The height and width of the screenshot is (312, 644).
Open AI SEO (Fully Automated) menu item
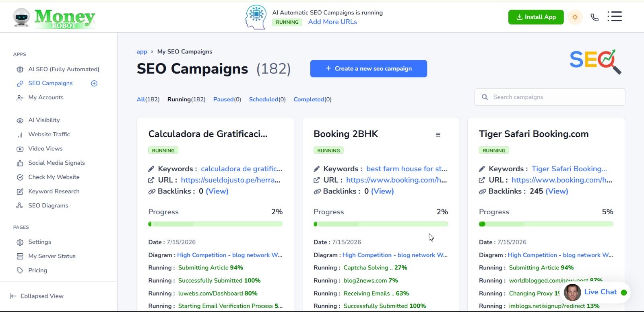(x=64, y=69)
